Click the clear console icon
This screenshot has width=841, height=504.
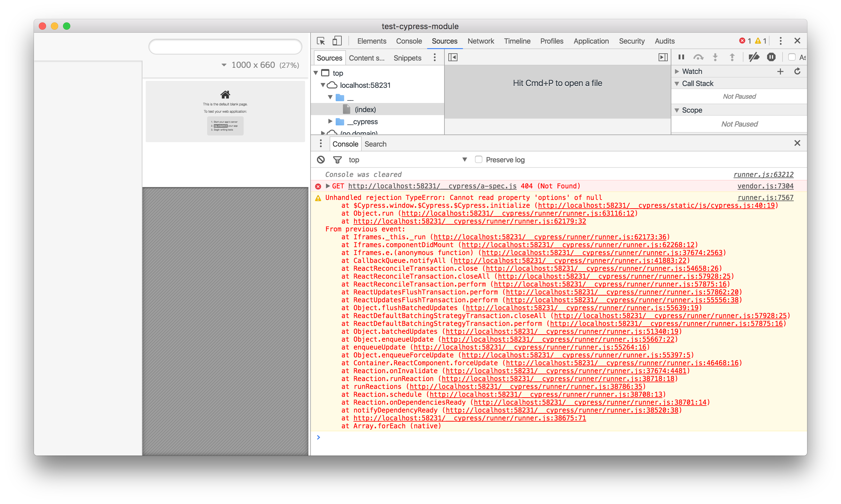320,159
